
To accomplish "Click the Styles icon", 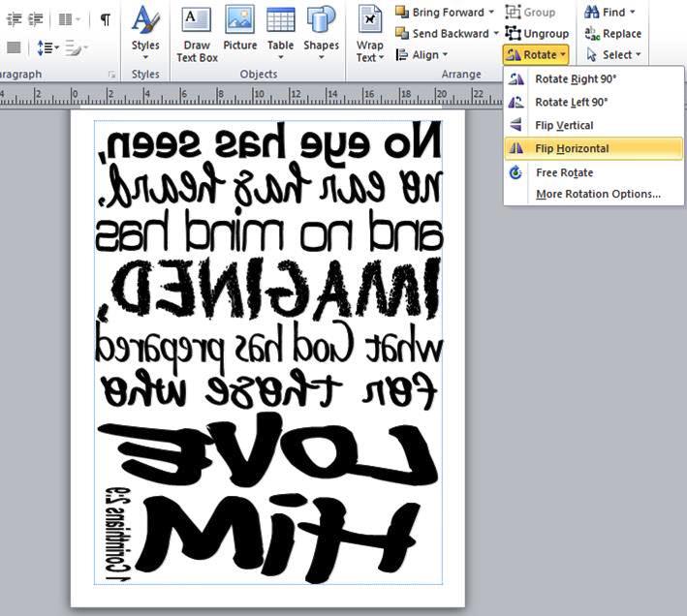I will pos(145,31).
